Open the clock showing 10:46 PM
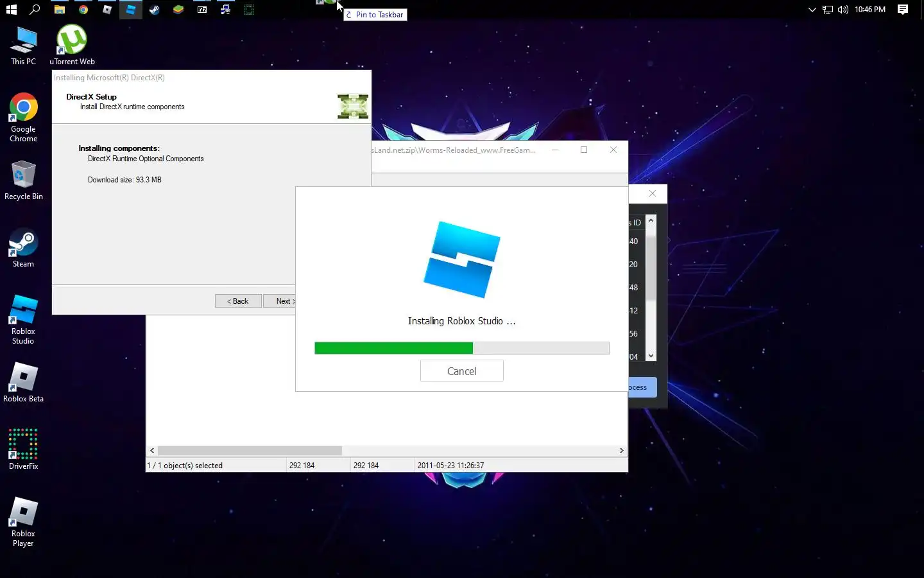The width and height of the screenshot is (924, 578). 870,10
